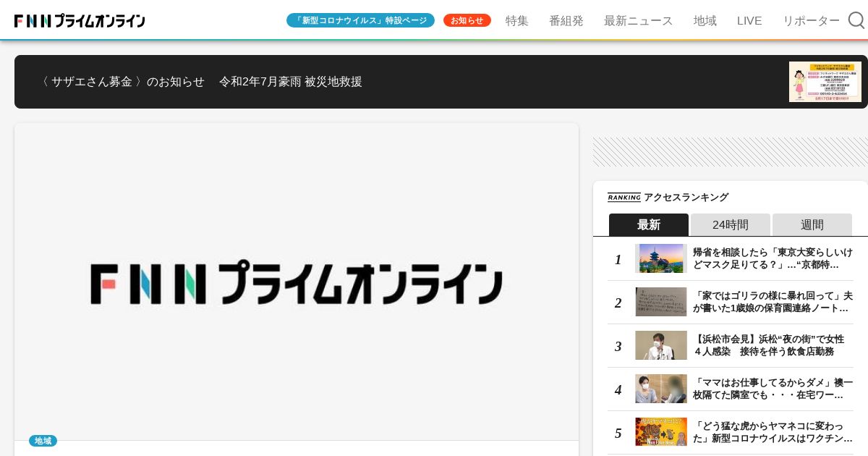Open ranking article about 帰省を相談したら
The width and height of the screenshot is (868, 456).
click(x=773, y=258)
